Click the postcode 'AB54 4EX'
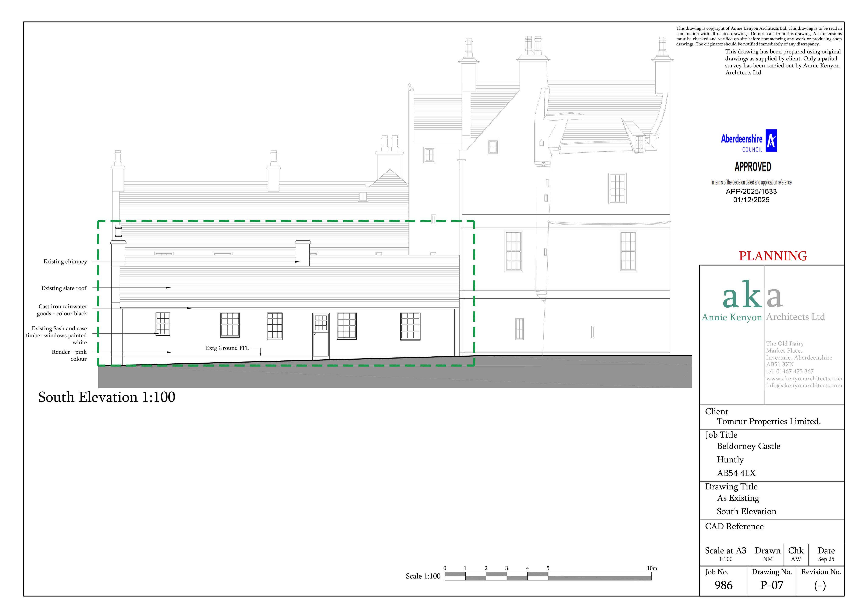The image size is (868, 614). (736, 473)
